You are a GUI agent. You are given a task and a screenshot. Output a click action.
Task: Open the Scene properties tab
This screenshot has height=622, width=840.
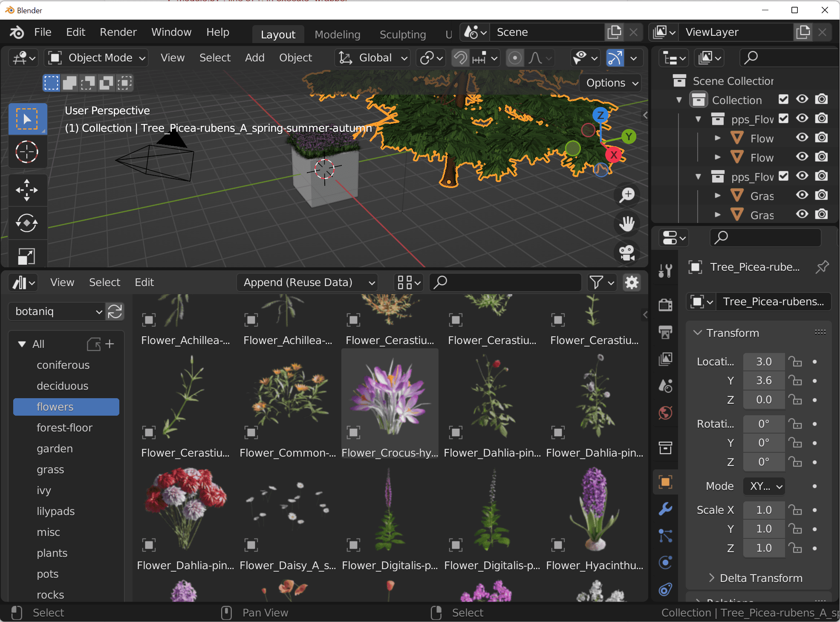(665, 386)
